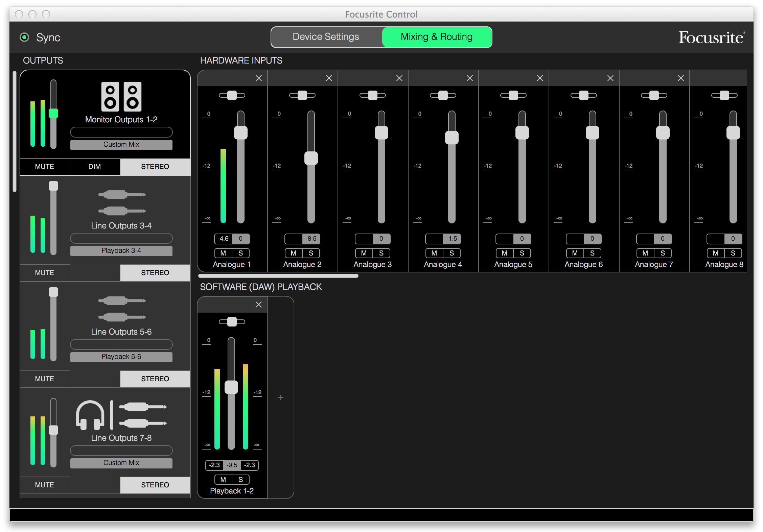763x532 pixels.
Task: Click the STEREO button for Line Outputs 7-8
Action: 155,485
